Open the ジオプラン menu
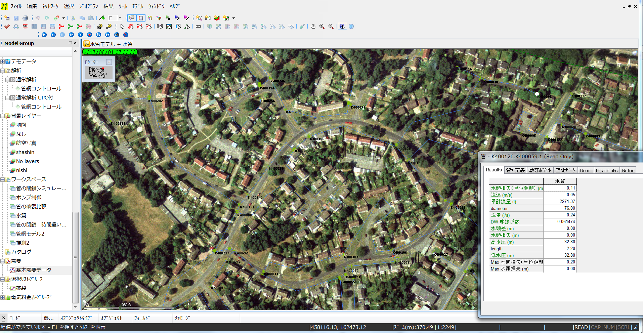644x333 pixels. [x=89, y=6]
